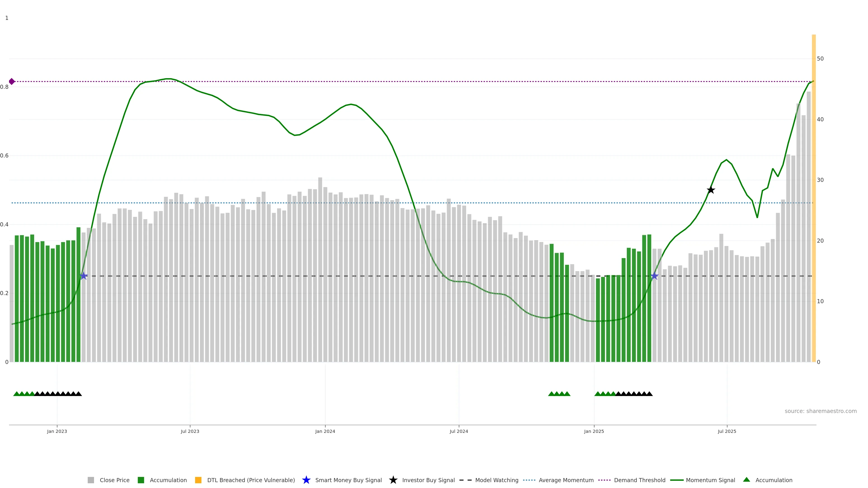Click the Jan 2024 axis tick label
The height and width of the screenshot is (488, 868).
pyautogui.click(x=325, y=431)
